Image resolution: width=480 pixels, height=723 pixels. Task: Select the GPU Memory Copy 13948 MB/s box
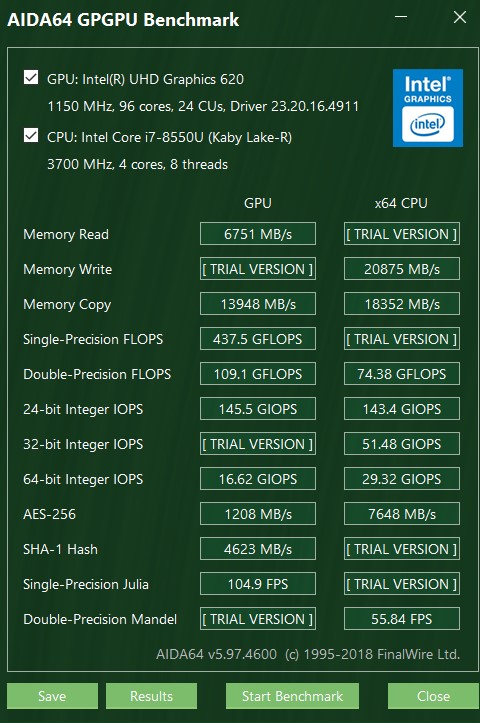tap(258, 304)
